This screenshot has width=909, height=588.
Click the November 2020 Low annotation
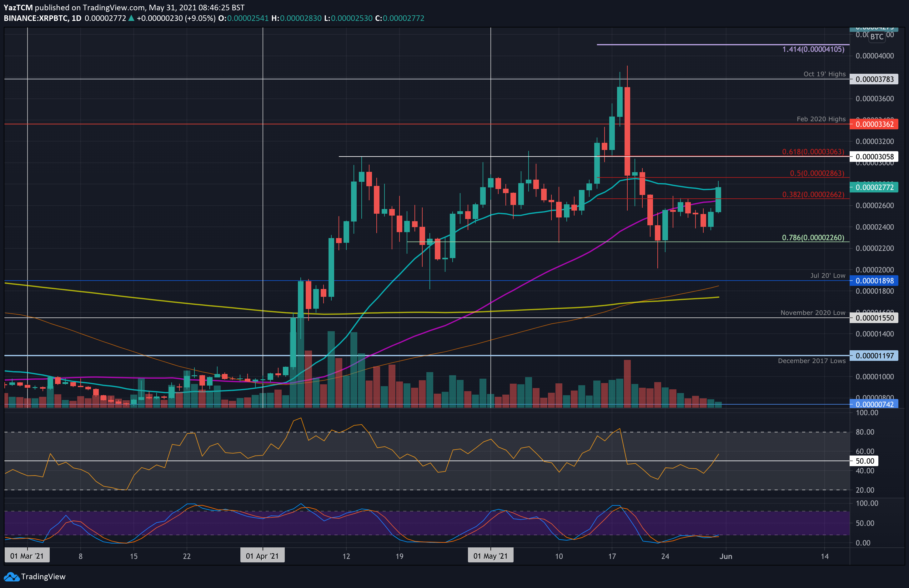coord(813,313)
